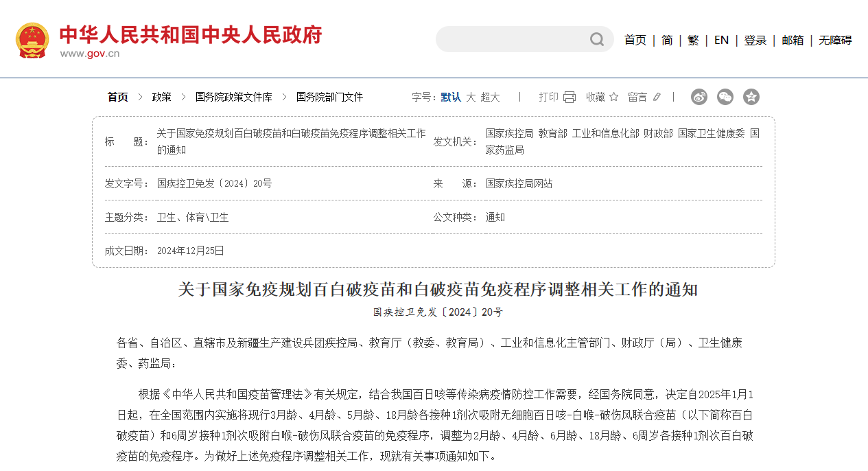This screenshot has height=471, width=868.
Task: Share the notice to Weibo
Action: [699, 97]
